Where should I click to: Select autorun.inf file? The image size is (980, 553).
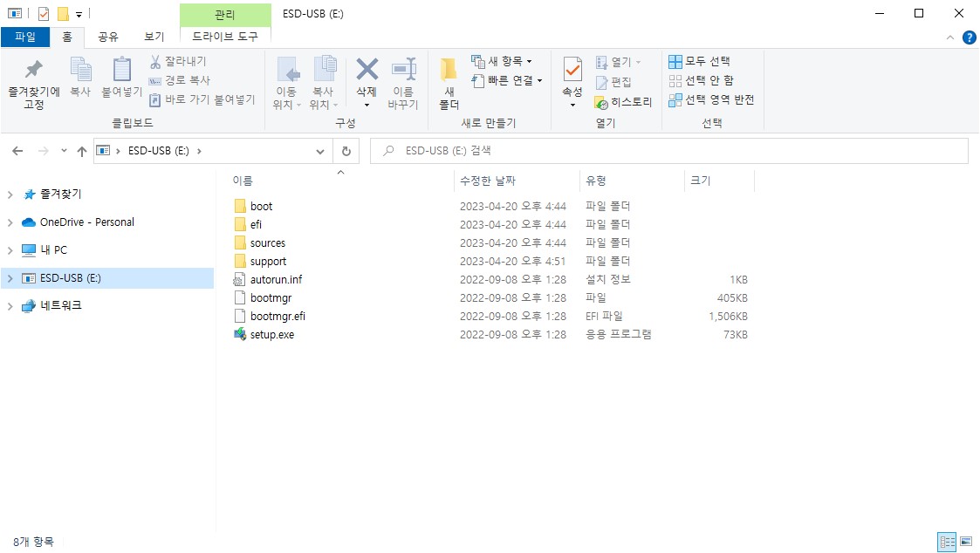pos(276,279)
